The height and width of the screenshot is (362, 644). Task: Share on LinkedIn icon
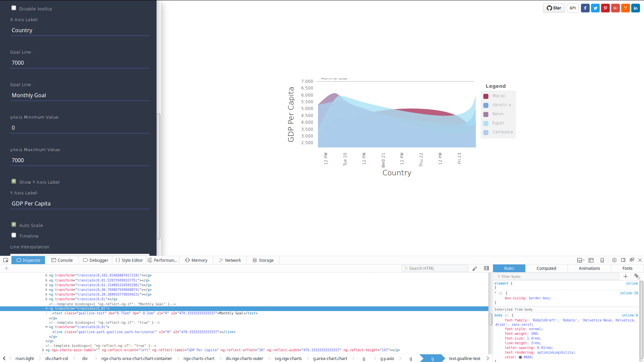(636, 8)
